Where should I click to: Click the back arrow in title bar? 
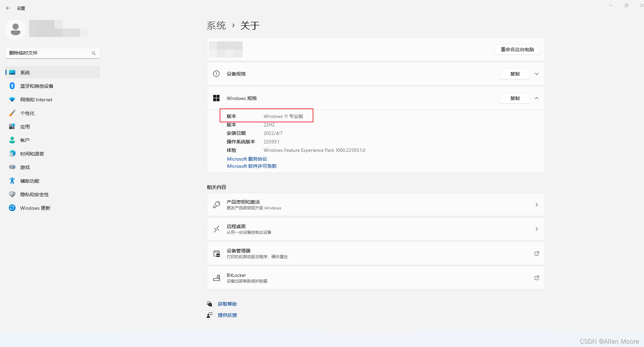(8, 8)
